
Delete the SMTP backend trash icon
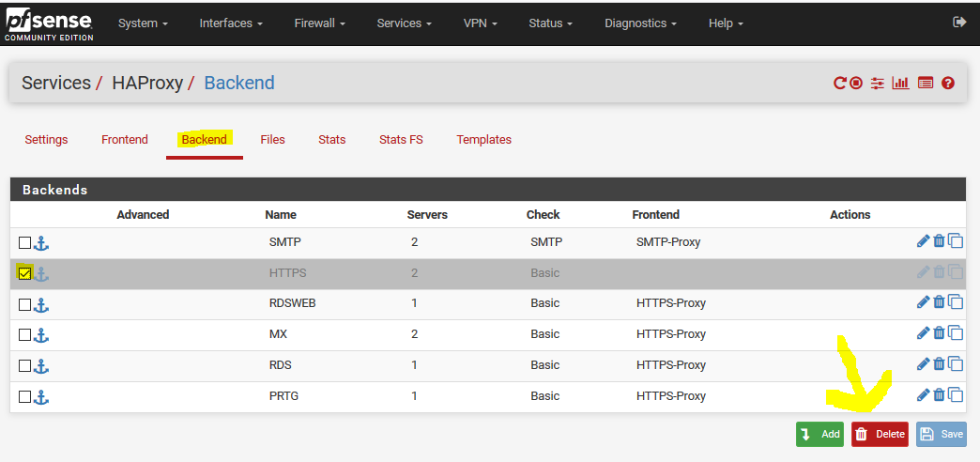[x=939, y=240]
